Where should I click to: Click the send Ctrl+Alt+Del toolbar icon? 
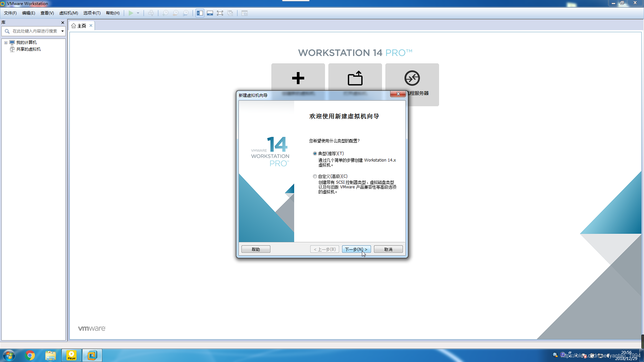pos(151,13)
